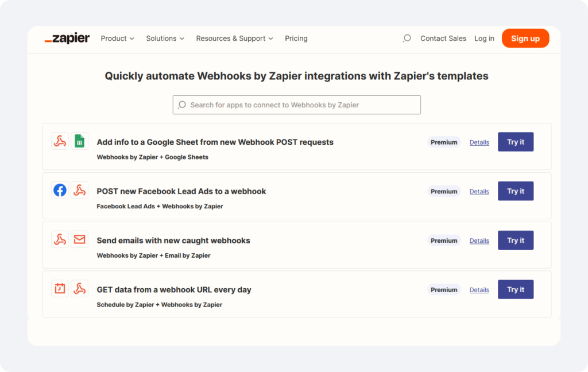Click Webhooks icon in Facebook Lead Ads row
The width and height of the screenshot is (588, 372).
coord(79,191)
